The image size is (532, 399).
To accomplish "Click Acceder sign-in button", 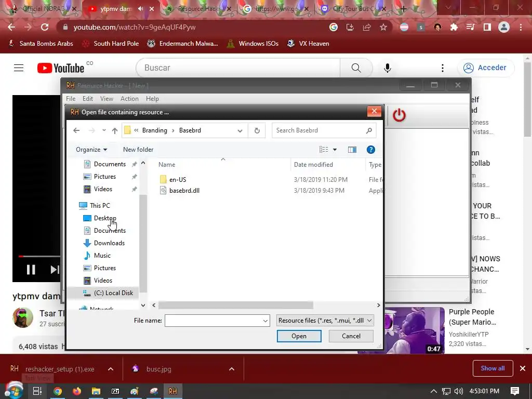I will pyautogui.click(x=486, y=68).
